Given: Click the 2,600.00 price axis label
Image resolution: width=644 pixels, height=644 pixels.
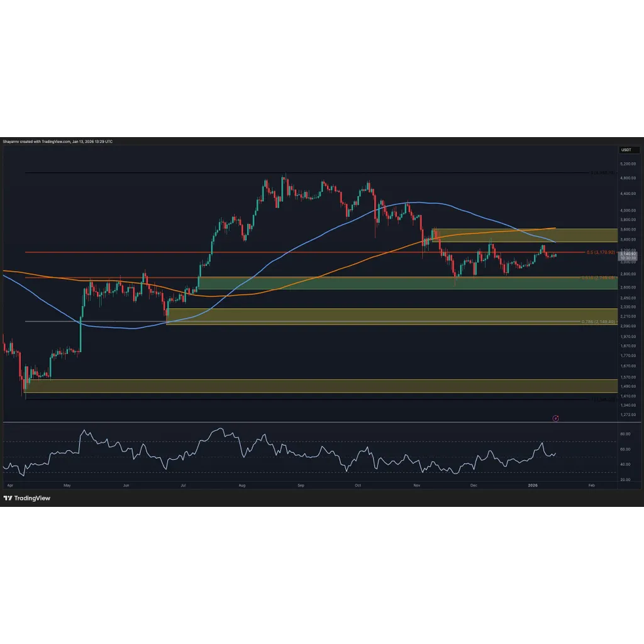Looking at the screenshot, I should tap(628, 287).
